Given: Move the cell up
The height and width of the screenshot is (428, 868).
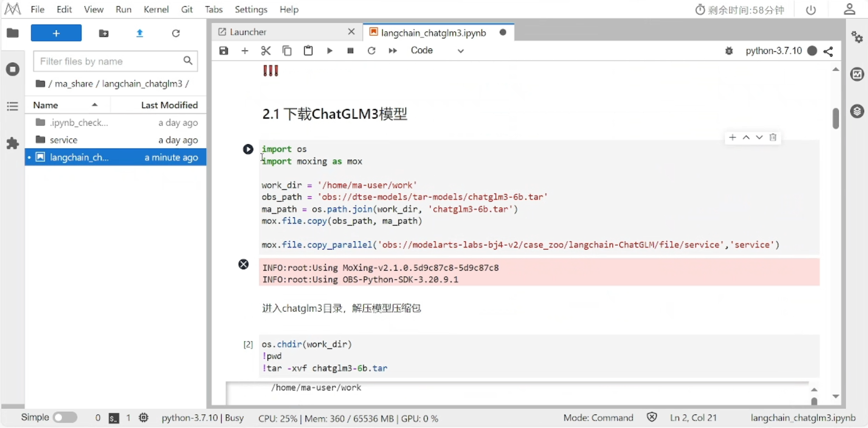Looking at the screenshot, I should (x=746, y=138).
